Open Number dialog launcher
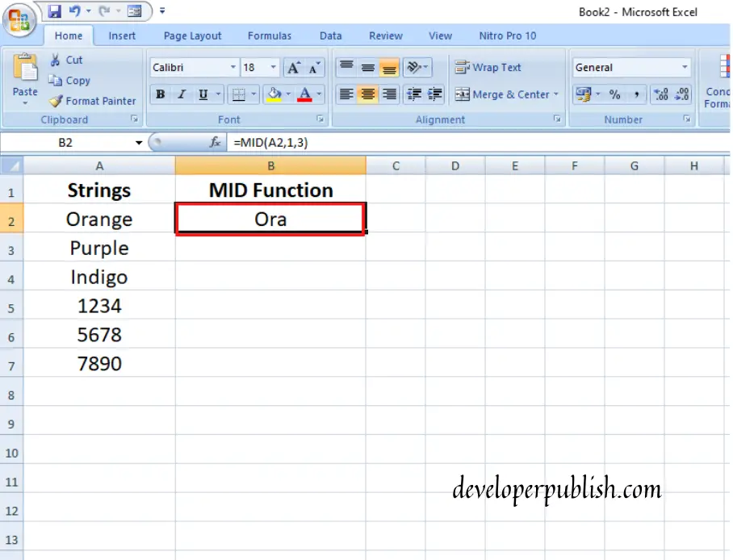 point(687,119)
